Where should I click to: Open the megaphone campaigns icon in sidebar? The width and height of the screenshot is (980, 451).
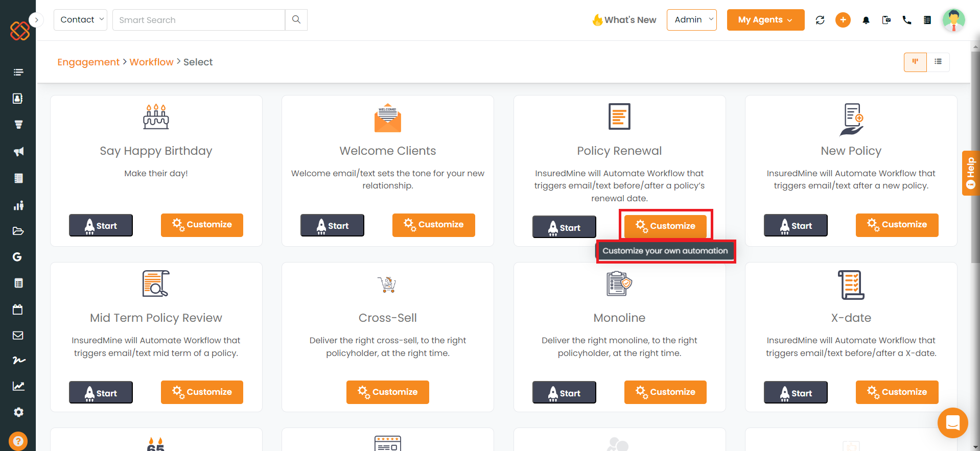(x=18, y=151)
